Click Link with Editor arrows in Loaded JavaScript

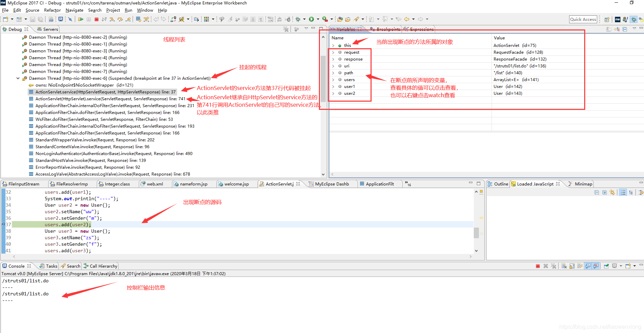(x=612, y=192)
